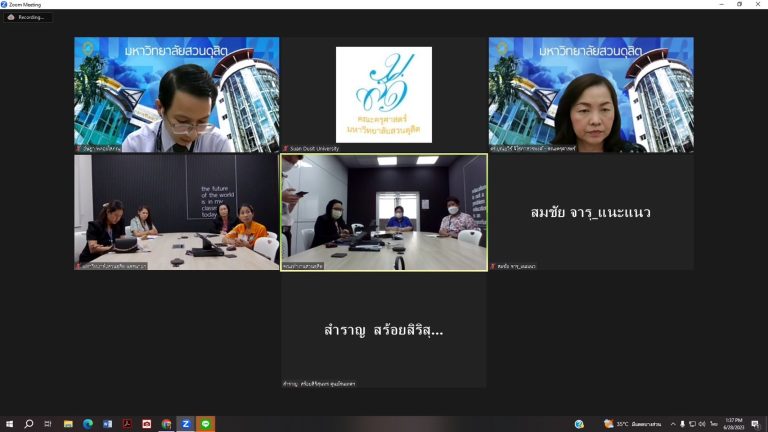Select the video tile with orange-shirt woman
The height and width of the screenshot is (432, 768).
click(x=177, y=213)
